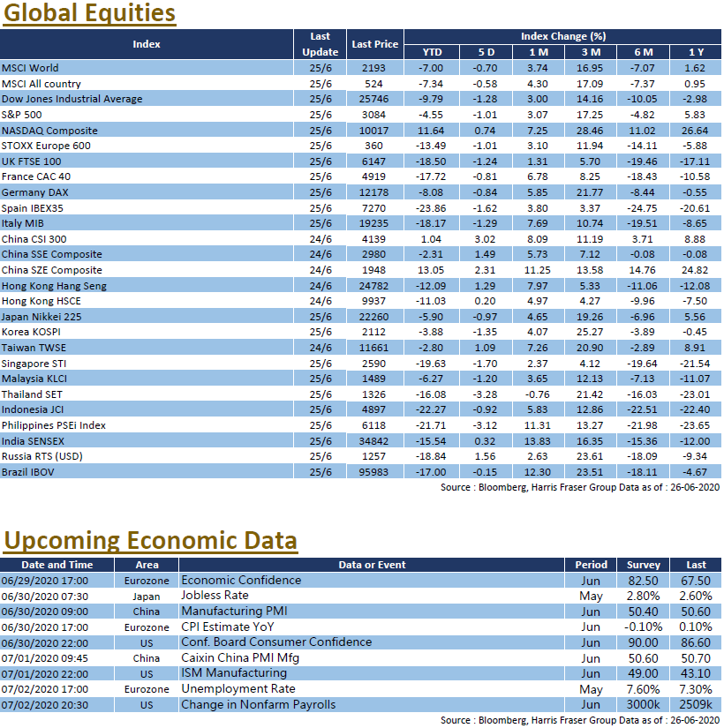Select the Malaysia KLCI row label

coord(34,379)
